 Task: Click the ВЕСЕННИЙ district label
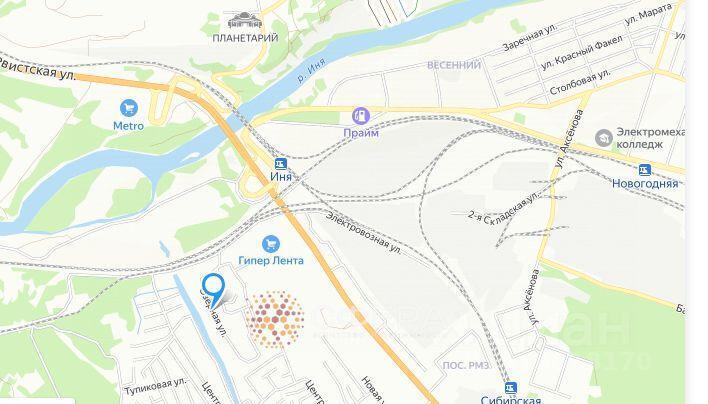tap(454, 65)
